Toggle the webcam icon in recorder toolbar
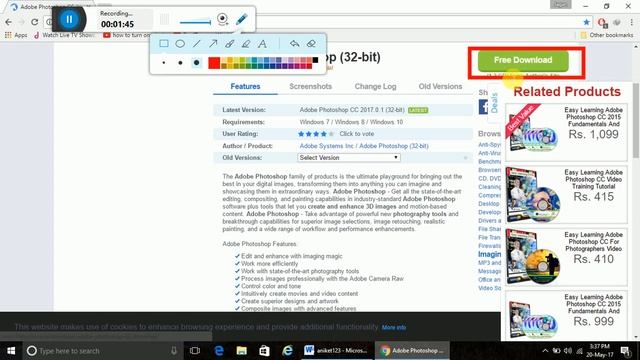 [x=222, y=19]
